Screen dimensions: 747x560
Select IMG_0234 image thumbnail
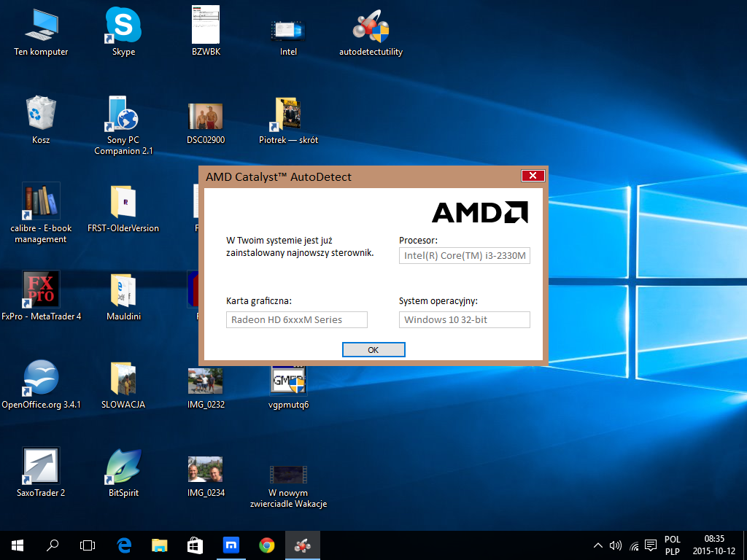click(206, 476)
